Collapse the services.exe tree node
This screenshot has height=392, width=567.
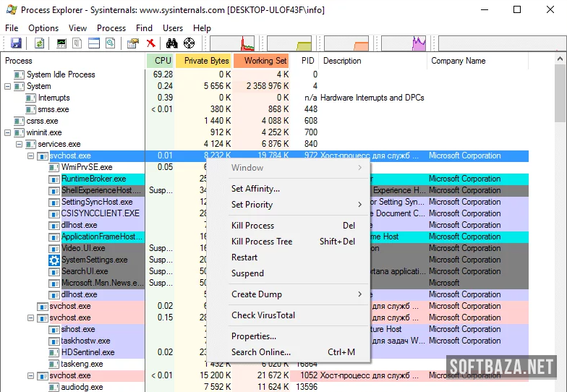coord(20,145)
